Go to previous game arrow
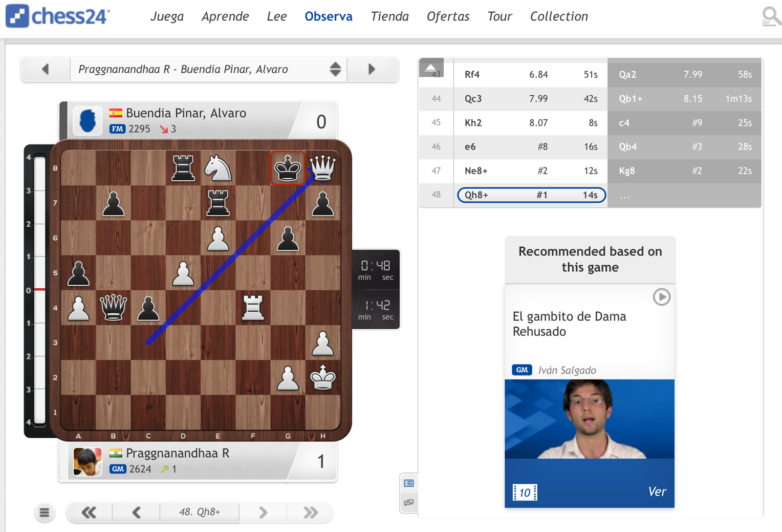 45,69
